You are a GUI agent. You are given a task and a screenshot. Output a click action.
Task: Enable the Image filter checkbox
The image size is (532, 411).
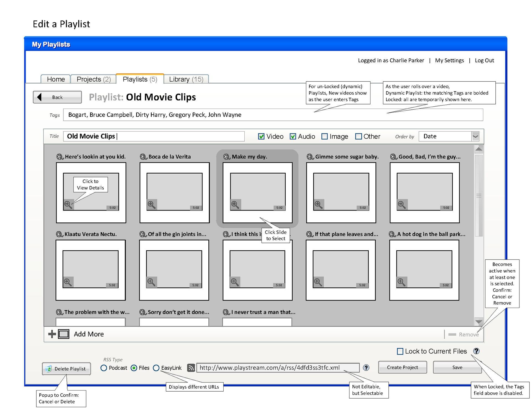[324, 137]
